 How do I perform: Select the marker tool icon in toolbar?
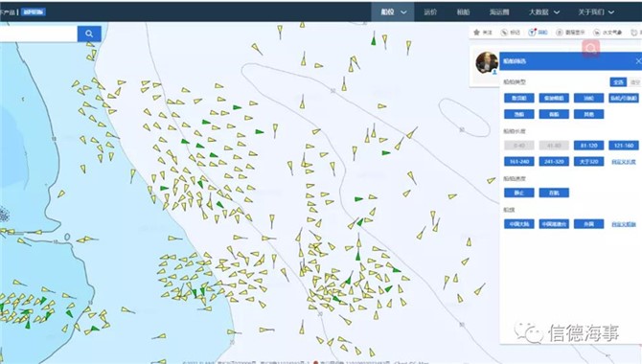click(504, 33)
